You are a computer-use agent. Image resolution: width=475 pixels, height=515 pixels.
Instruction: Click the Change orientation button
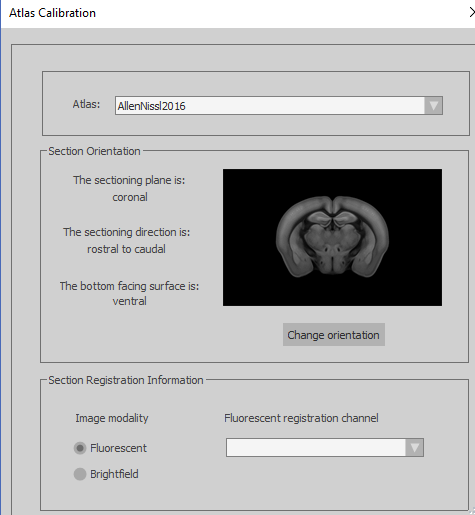(334, 335)
